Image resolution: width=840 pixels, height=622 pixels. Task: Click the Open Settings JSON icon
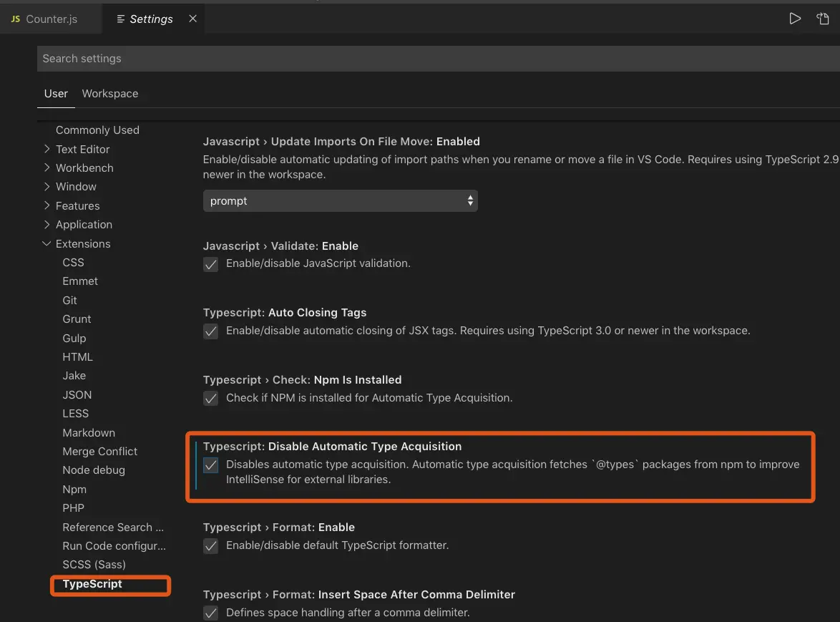coord(823,19)
